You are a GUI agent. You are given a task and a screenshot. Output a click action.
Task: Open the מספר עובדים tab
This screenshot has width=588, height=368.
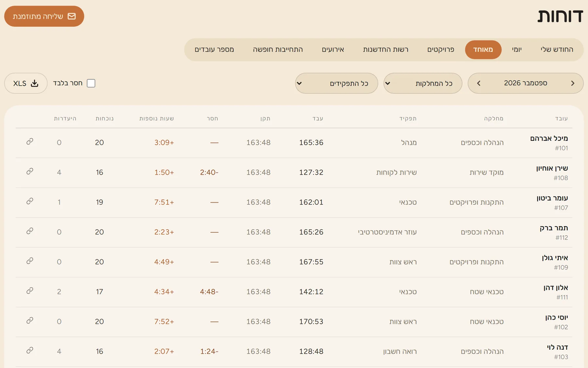click(x=214, y=50)
